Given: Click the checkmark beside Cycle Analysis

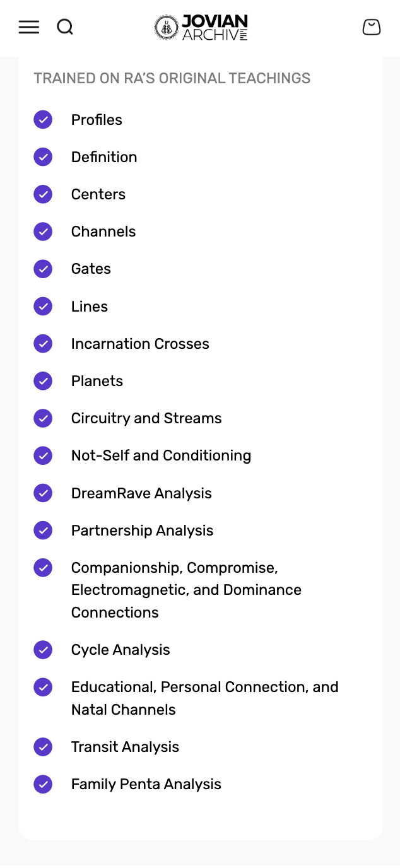Looking at the screenshot, I should tap(43, 650).
